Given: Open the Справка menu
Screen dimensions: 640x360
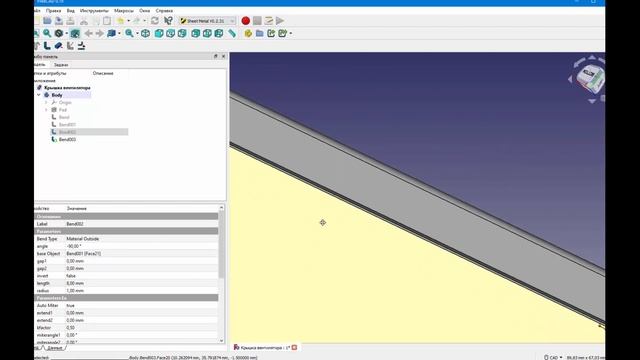Looking at the screenshot, I should click(x=164, y=11).
